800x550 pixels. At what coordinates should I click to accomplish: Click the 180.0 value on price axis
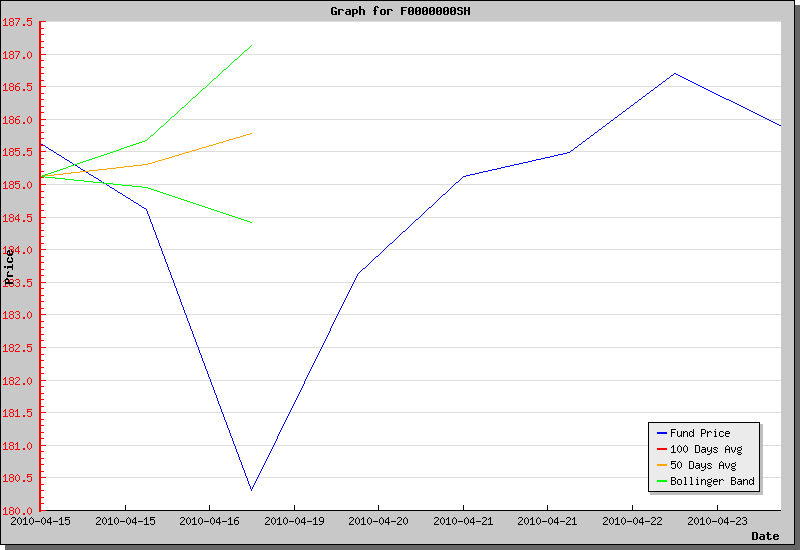click(x=18, y=511)
